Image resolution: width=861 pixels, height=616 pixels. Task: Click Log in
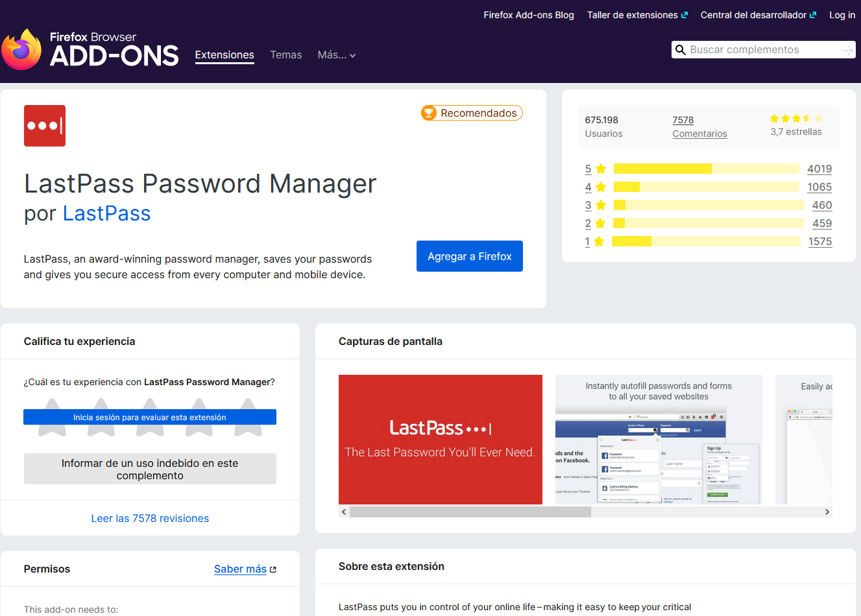click(842, 15)
